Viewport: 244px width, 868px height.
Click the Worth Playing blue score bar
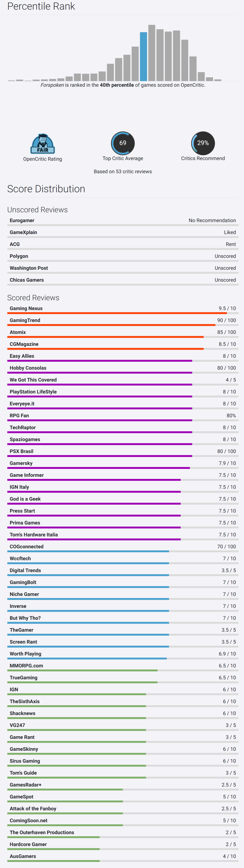(x=87, y=658)
